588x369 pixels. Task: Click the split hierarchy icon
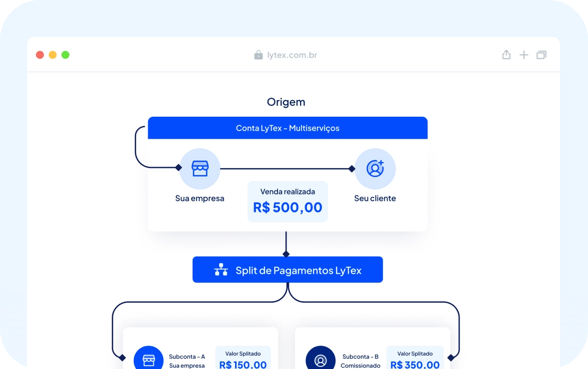pos(221,270)
